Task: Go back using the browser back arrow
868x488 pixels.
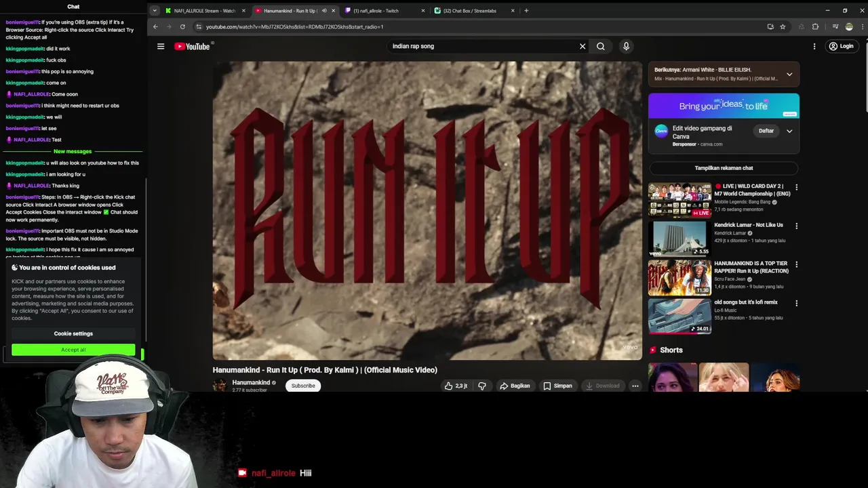Action: pyautogui.click(x=155, y=26)
